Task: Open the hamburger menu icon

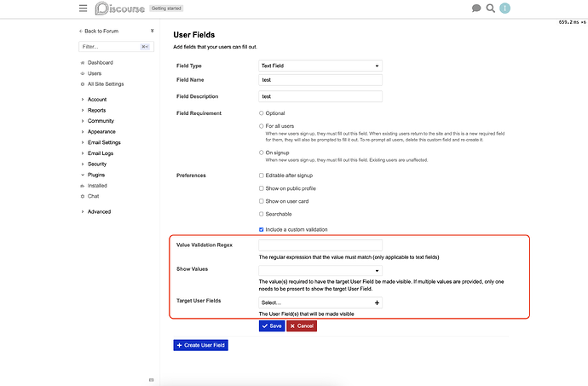Action: pyautogui.click(x=83, y=9)
